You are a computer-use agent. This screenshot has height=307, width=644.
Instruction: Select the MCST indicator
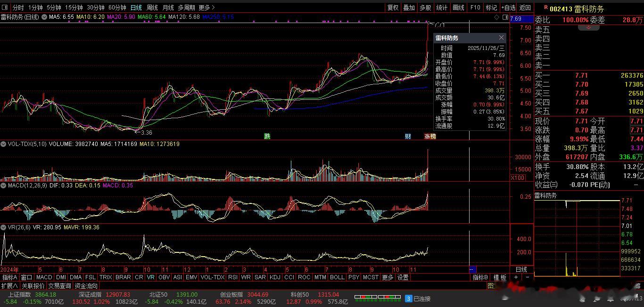(371, 277)
